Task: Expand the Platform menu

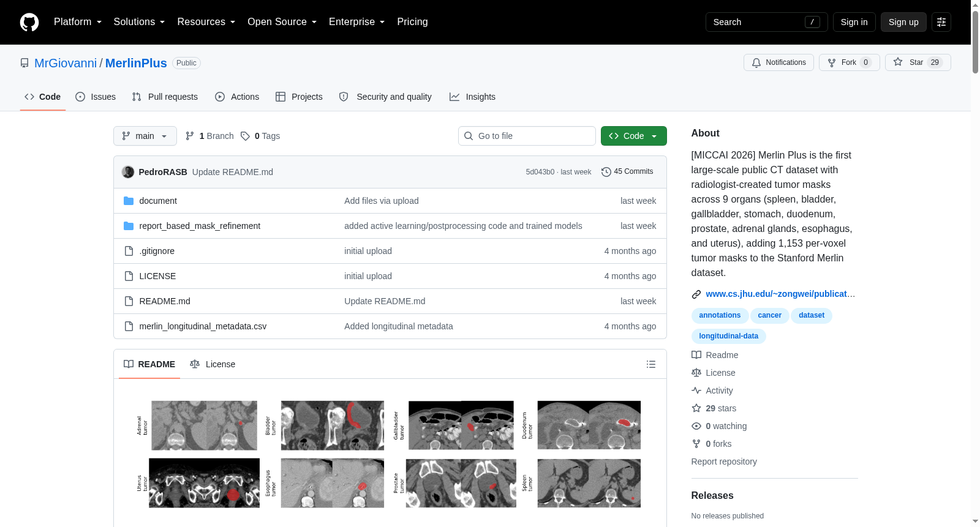Action: click(78, 22)
